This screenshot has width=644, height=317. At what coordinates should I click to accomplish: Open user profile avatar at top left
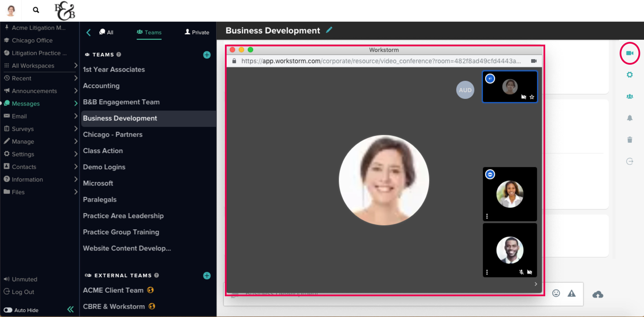(11, 10)
